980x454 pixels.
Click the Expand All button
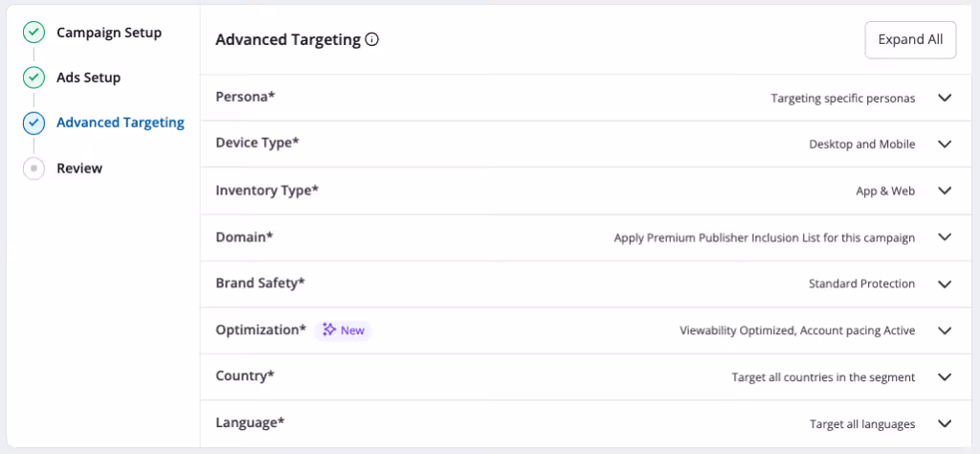[910, 40]
